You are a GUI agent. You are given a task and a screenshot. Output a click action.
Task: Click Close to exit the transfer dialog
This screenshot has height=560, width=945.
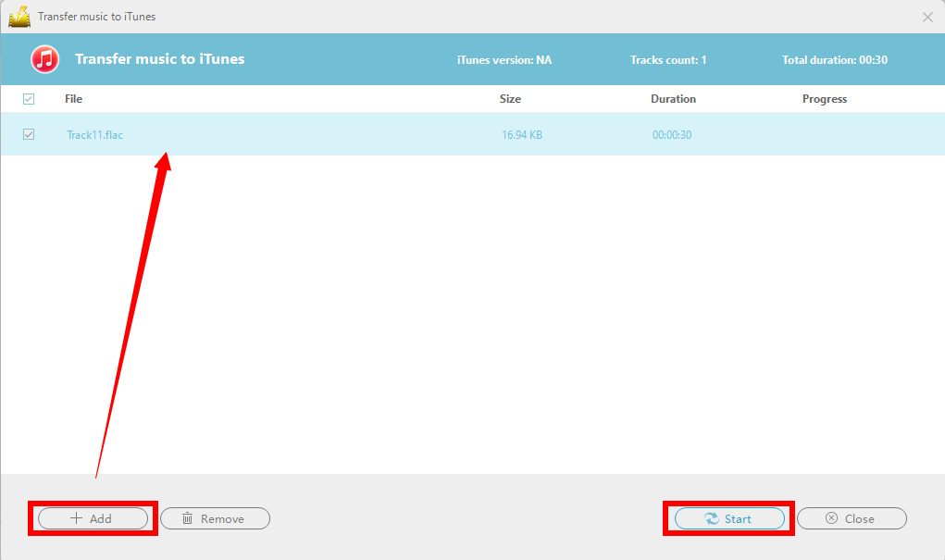(x=851, y=518)
